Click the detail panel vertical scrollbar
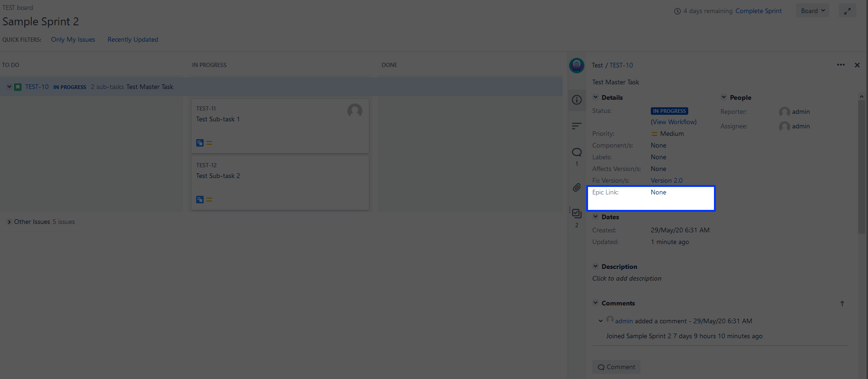Image resolution: width=868 pixels, height=379 pixels. [x=861, y=166]
